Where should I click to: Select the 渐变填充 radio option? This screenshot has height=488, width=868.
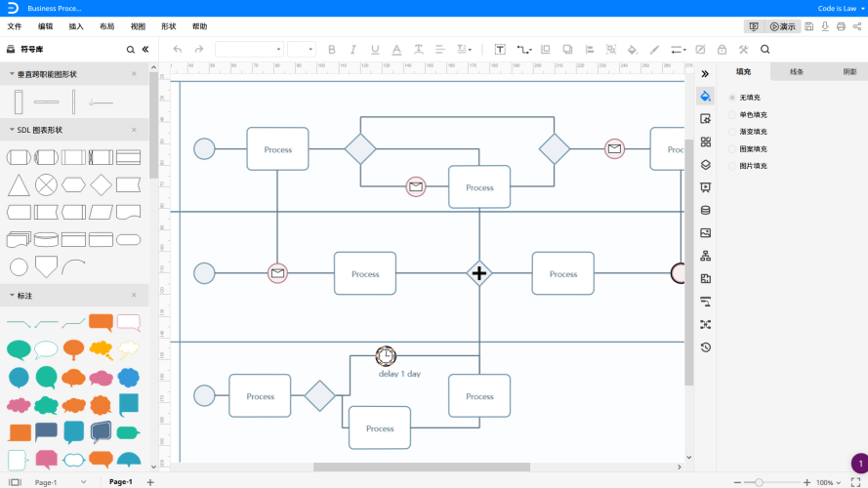pyautogui.click(x=732, y=132)
